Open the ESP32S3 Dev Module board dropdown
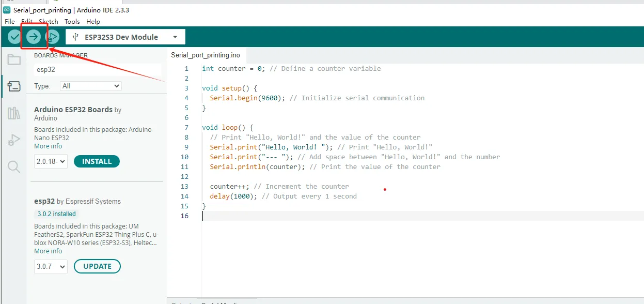 coord(125,37)
